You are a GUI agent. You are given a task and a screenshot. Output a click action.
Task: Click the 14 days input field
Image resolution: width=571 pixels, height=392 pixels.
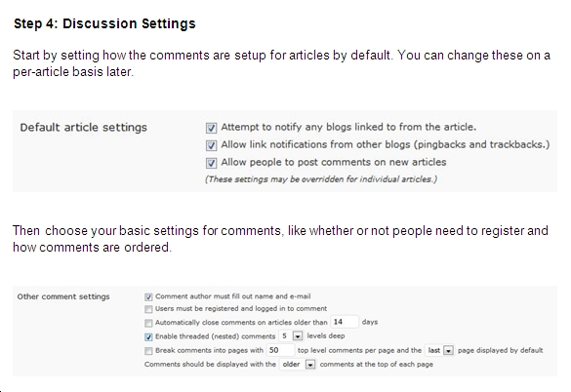pyautogui.click(x=345, y=322)
